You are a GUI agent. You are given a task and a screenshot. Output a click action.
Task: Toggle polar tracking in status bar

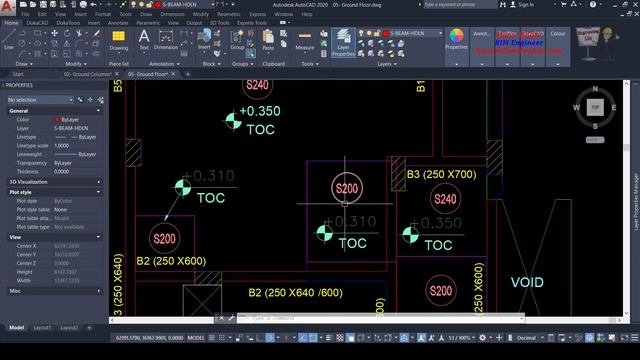coord(270,338)
